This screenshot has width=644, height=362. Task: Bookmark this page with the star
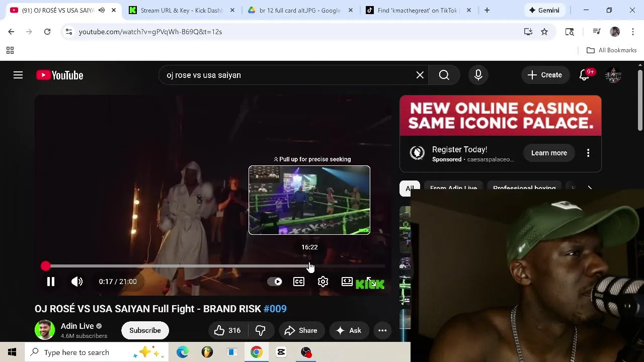click(544, 32)
